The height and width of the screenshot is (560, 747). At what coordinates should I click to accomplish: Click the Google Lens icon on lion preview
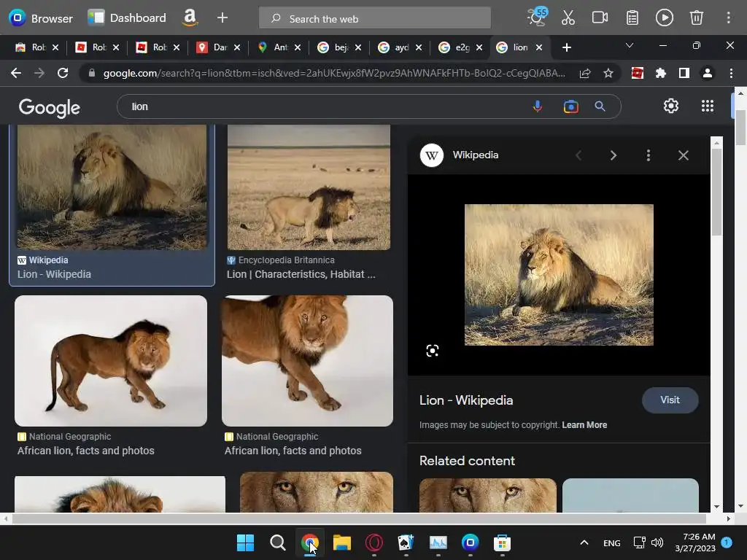(x=433, y=351)
